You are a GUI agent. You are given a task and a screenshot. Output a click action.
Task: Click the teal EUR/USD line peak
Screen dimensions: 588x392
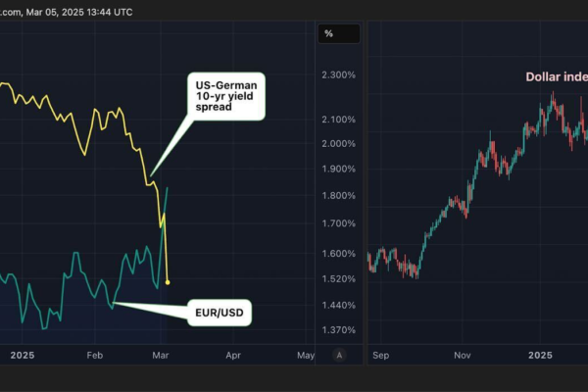168,187
